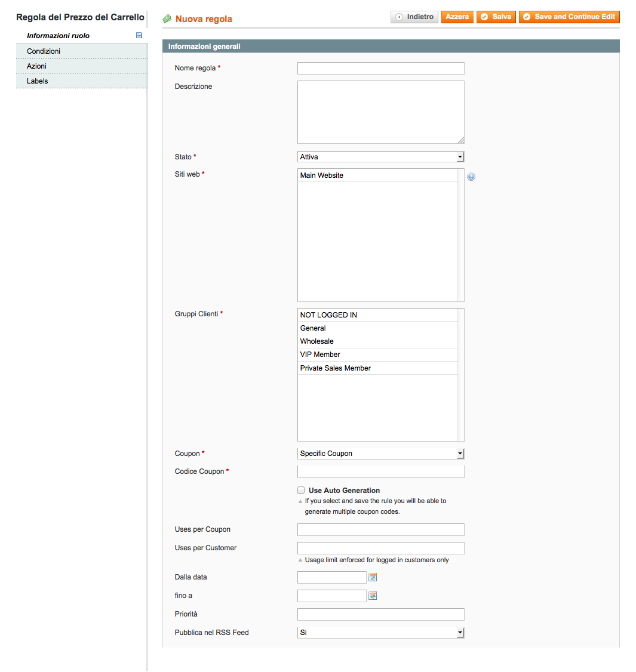This screenshot has width=636, height=672.
Task: Expand the Coupon type dropdown
Action: (380, 454)
